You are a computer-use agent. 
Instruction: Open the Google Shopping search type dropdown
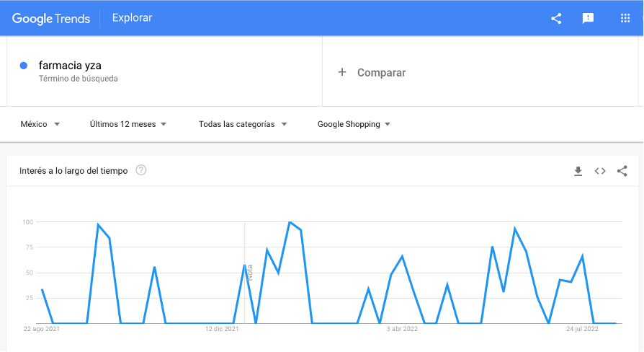pos(354,124)
